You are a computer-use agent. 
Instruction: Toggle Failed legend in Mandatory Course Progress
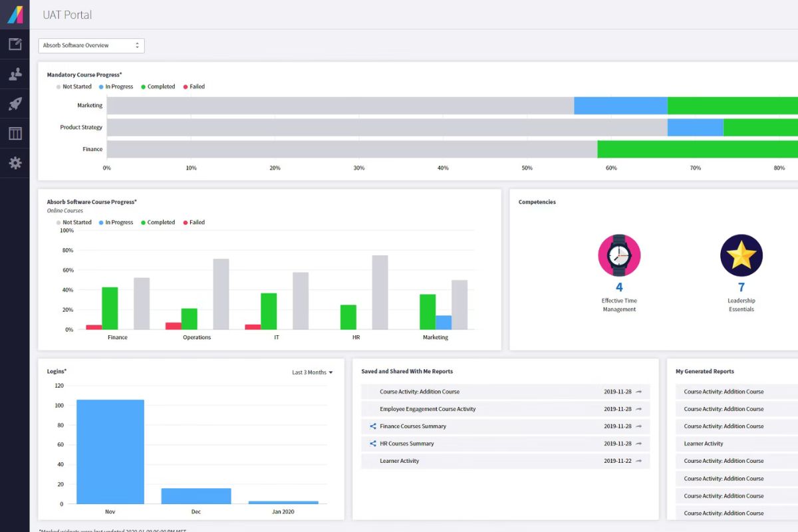coord(194,86)
